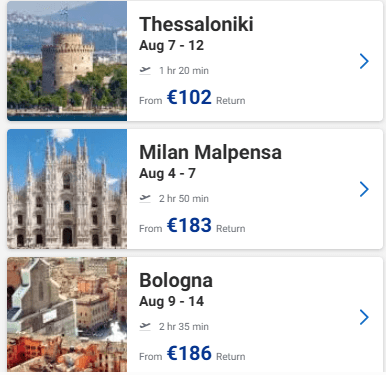Choose the €186 return price
The height and width of the screenshot is (375, 386).
tap(189, 353)
